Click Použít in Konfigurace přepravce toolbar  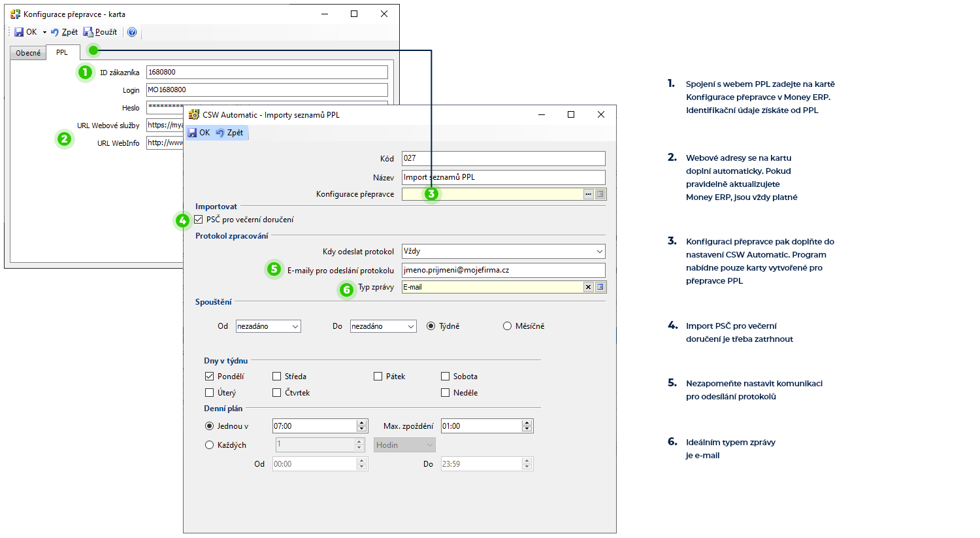100,32
